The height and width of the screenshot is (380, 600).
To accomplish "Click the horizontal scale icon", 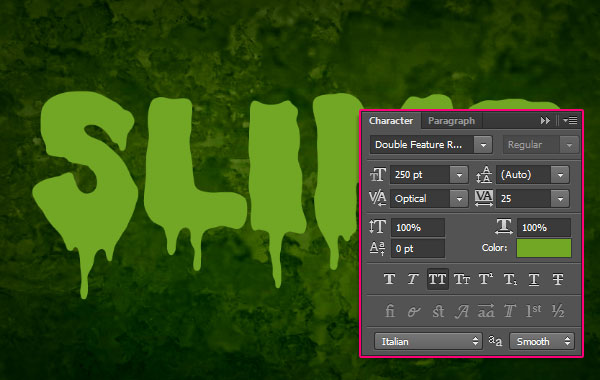I will (504, 226).
